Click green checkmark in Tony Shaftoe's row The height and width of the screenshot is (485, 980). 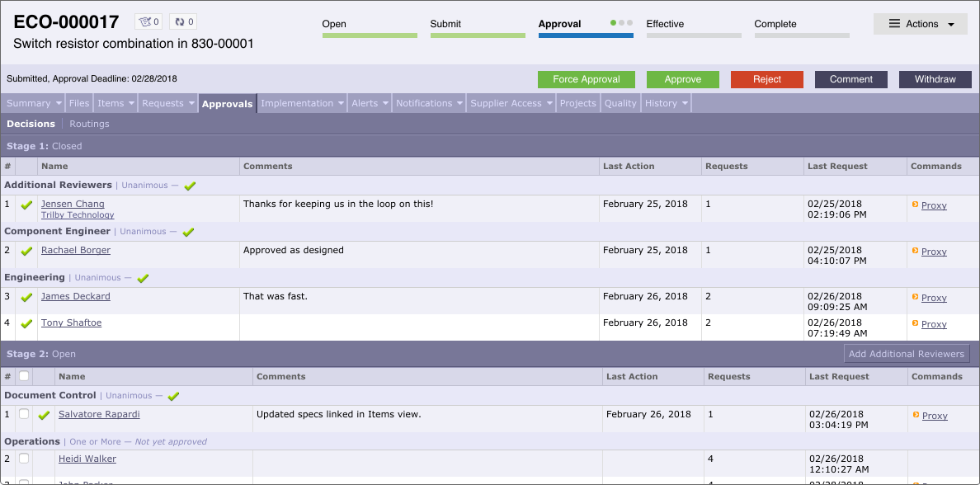[26, 324]
